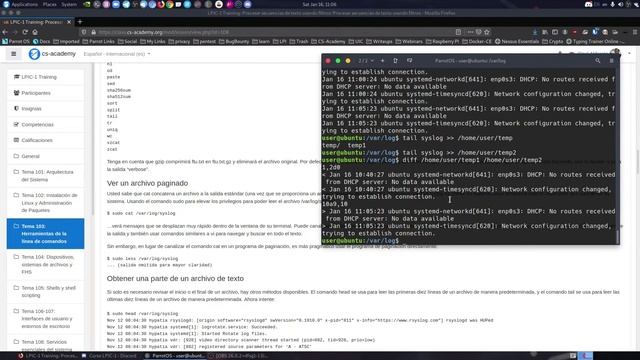The width and height of the screenshot is (640, 360).
Task: Open Calificaciones in the sidebar
Action: 45,140
